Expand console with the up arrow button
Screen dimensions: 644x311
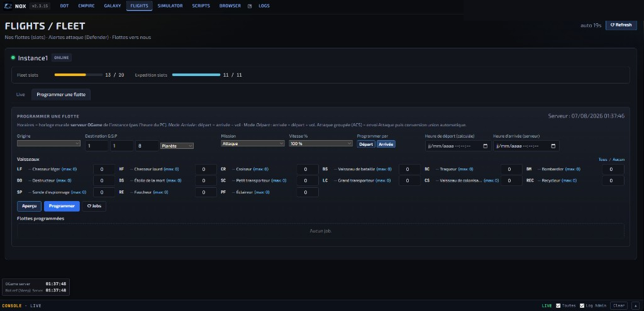(x=635, y=306)
